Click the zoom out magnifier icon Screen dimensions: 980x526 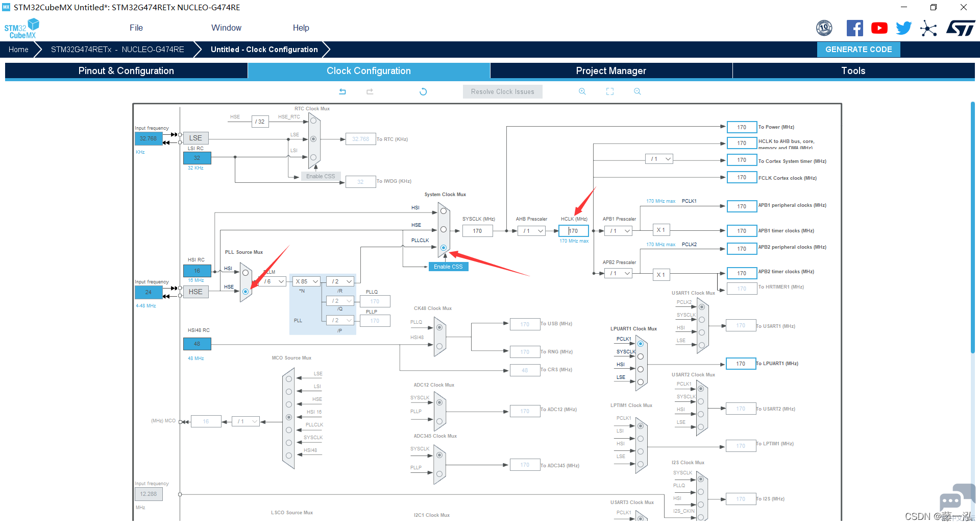click(x=637, y=91)
